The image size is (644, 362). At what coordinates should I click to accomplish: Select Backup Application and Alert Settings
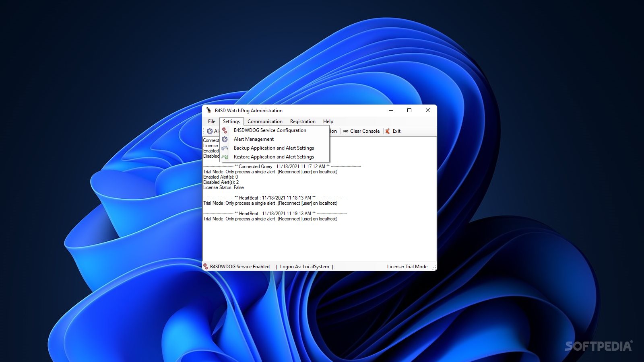275,148
